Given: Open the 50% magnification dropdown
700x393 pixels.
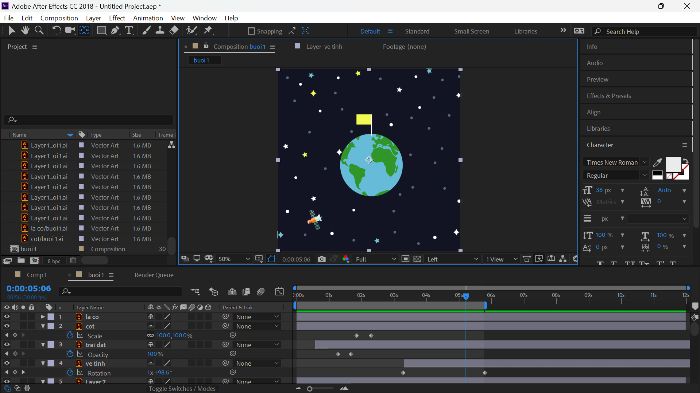Looking at the screenshot, I should (234, 259).
